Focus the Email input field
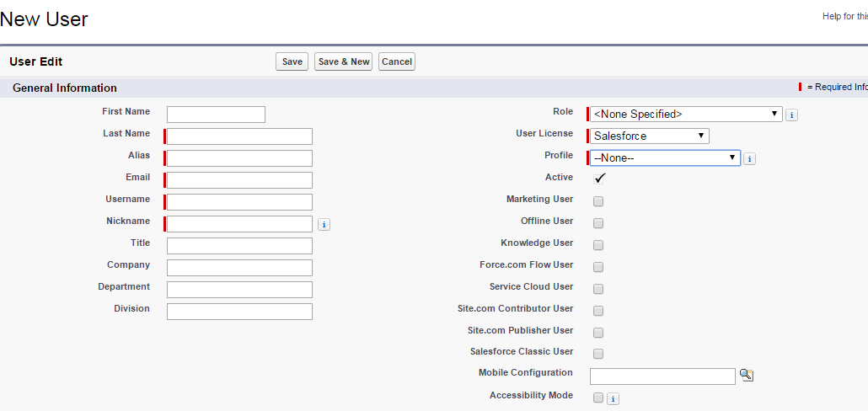 click(x=239, y=180)
